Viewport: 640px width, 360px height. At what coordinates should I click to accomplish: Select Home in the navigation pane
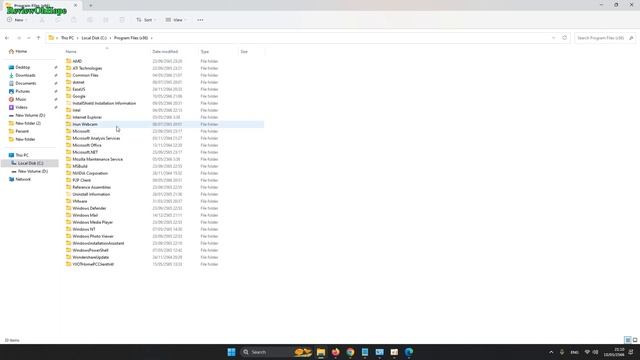pos(18,51)
